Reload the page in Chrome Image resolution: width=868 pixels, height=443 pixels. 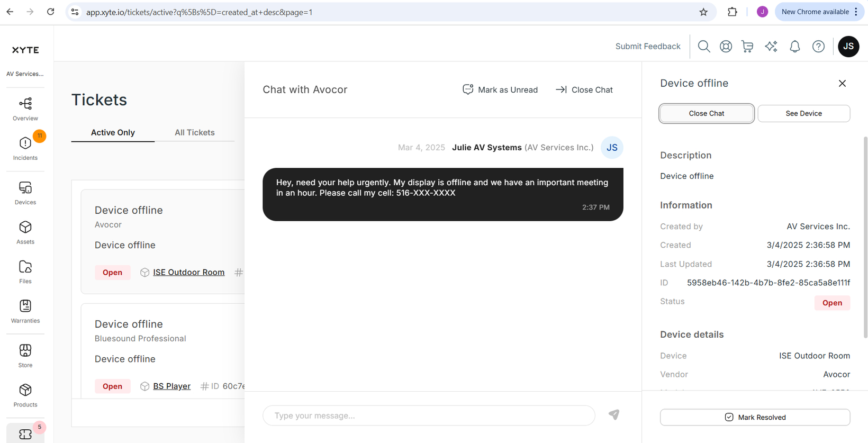50,12
